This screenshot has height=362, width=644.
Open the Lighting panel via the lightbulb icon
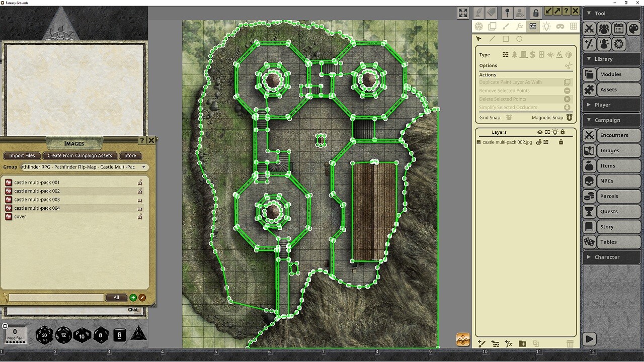pyautogui.click(x=547, y=26)
